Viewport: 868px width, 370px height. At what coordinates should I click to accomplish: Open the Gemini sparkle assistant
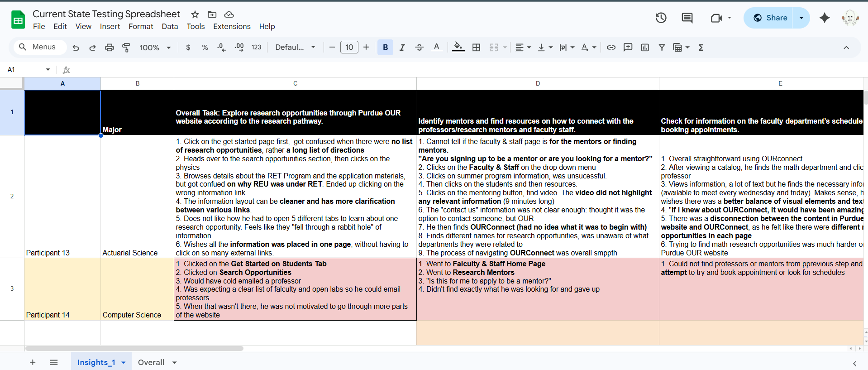[x=825, y=18]
